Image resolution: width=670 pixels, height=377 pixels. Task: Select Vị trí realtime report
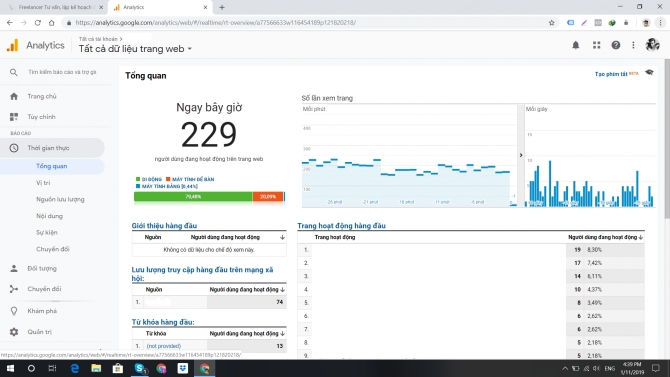point(43,183)
